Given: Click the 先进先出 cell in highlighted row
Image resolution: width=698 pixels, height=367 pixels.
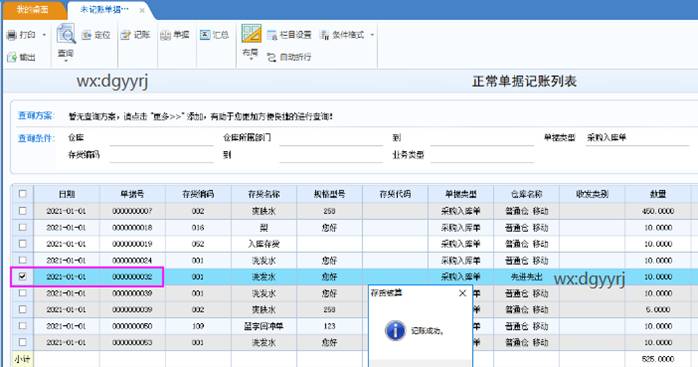Looking at the screenshot, I should click(527, 277).
